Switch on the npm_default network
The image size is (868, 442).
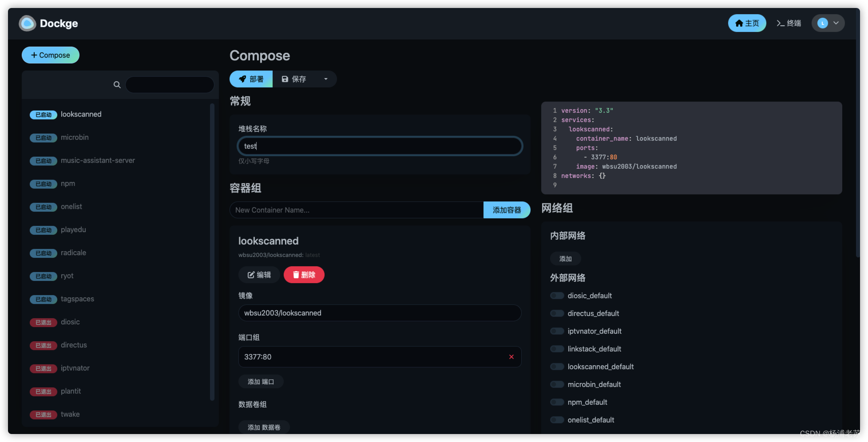[557, 402]
